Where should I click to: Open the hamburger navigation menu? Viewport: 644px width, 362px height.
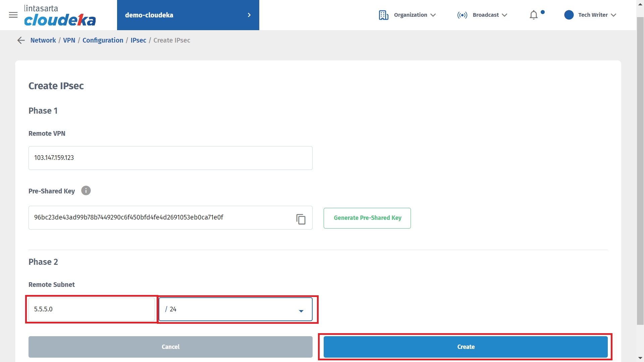13,15
